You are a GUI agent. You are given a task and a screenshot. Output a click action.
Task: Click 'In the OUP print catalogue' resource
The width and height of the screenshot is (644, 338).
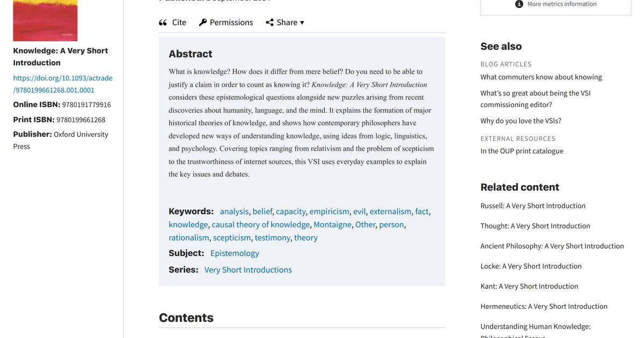pyautogui.click(x=522, y=151)
